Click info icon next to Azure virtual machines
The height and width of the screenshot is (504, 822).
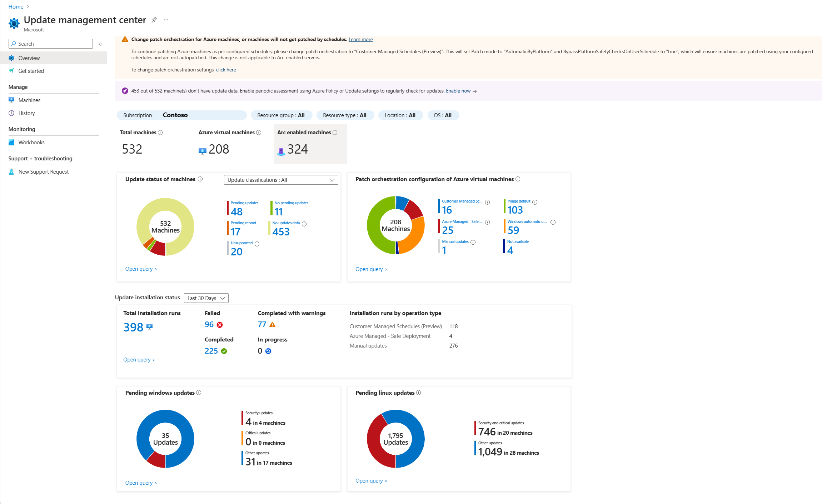pos(259,133)
